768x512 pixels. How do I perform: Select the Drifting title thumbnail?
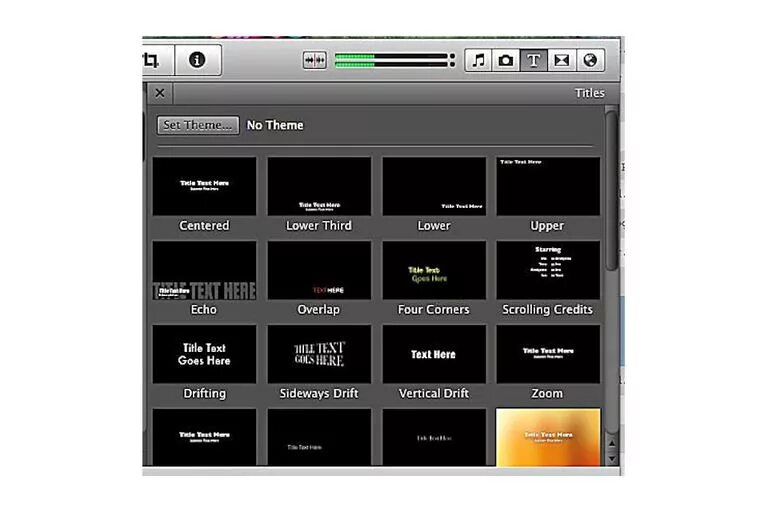pyautogui.click(x=204, y=354)
